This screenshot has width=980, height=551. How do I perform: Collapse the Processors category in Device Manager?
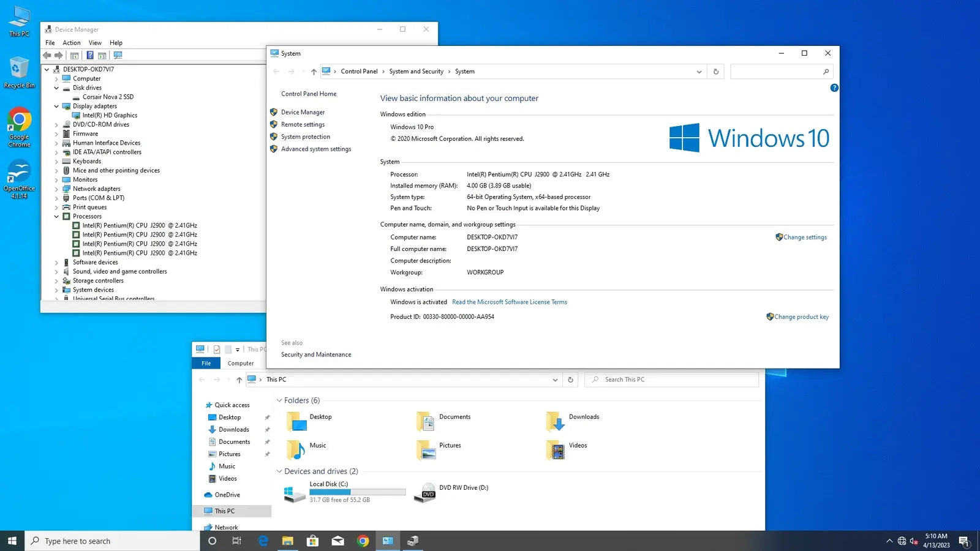(x=56, y=216)
